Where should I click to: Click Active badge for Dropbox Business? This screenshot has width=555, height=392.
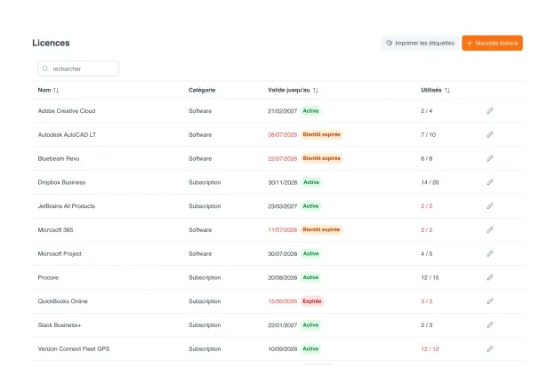click(x=311, y=182)
